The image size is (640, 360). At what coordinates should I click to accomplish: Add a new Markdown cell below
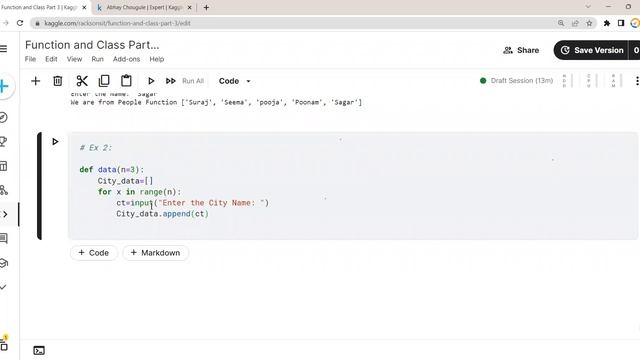(155, 253)
